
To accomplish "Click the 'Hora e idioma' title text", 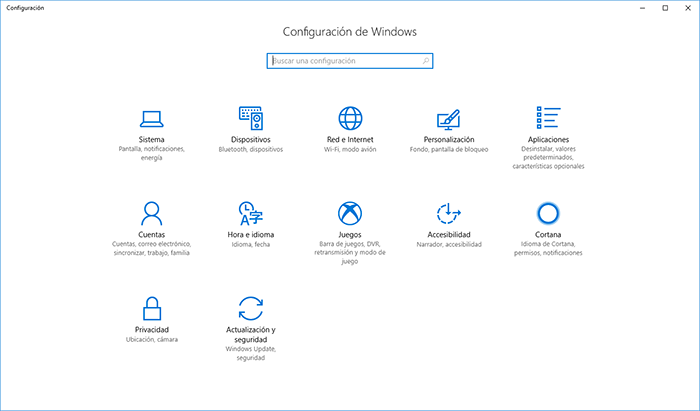I will 251,235.
